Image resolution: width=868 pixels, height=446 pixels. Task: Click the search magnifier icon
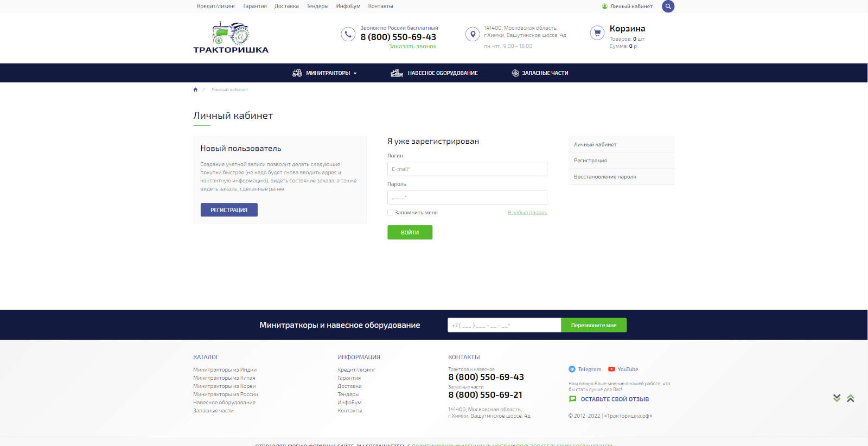668,7
